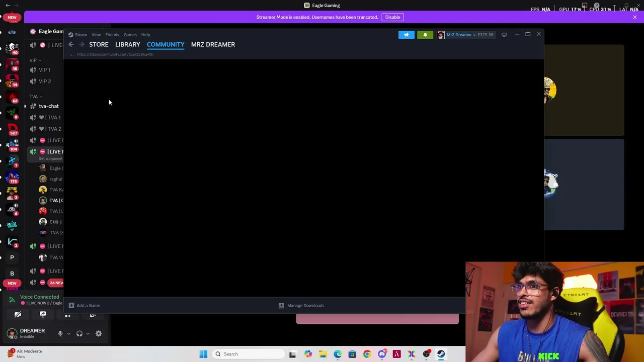644x362 pixels.
Task: Open OBS Studio from the taskbar
Action: 426,354
